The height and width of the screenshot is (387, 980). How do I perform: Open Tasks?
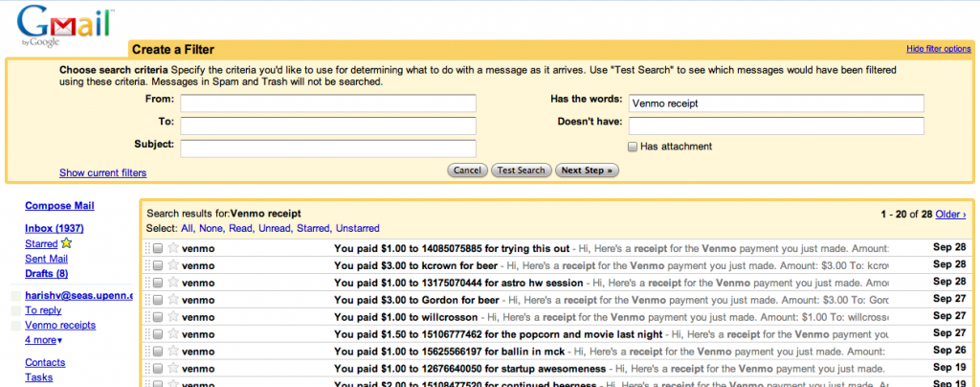[38, 377]
